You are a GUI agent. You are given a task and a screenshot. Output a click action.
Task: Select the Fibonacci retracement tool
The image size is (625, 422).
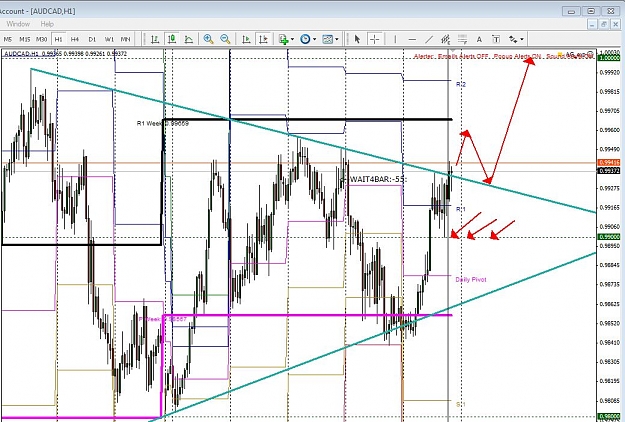(462, 39)
